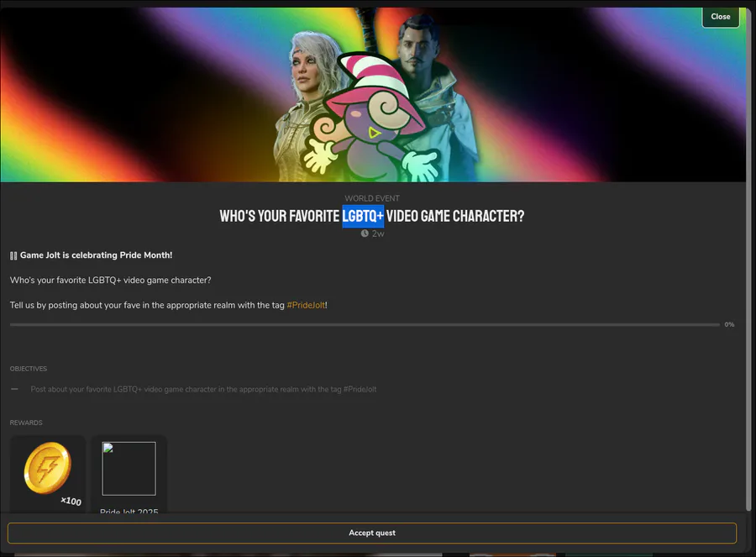Click the vertical scrollbar of the dialog
Screen dimensions: 756x557
(x=748, y=260)
